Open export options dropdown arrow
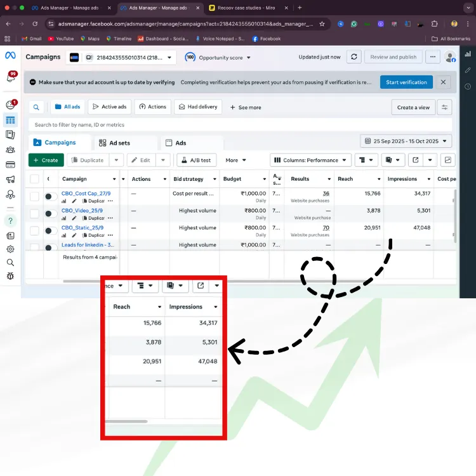 (x=430, y=160)
